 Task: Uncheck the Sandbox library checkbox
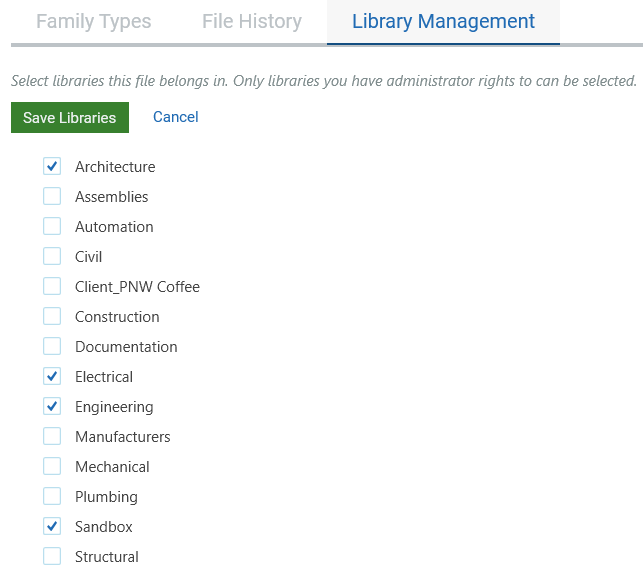tap(52, 527)
